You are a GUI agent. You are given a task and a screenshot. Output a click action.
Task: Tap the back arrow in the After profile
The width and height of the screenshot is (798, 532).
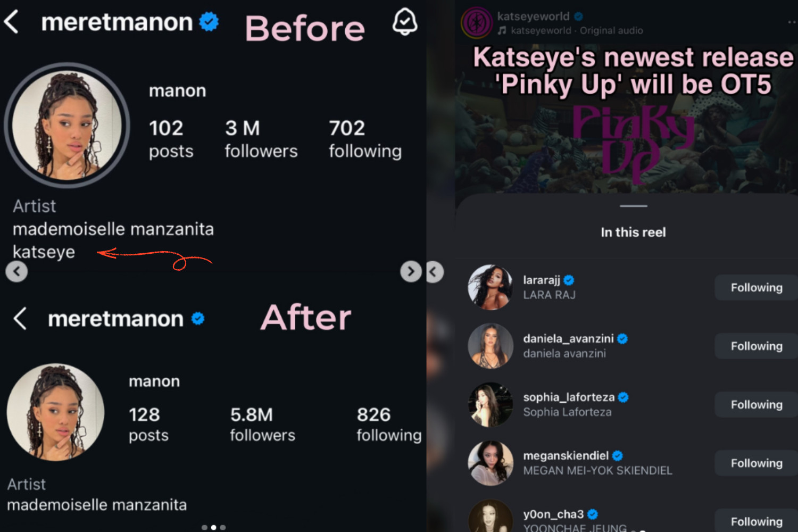pos(20,318)
